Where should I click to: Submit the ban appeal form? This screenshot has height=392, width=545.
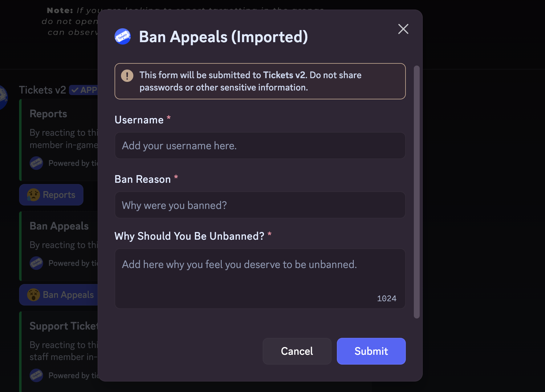coord(371,351)
